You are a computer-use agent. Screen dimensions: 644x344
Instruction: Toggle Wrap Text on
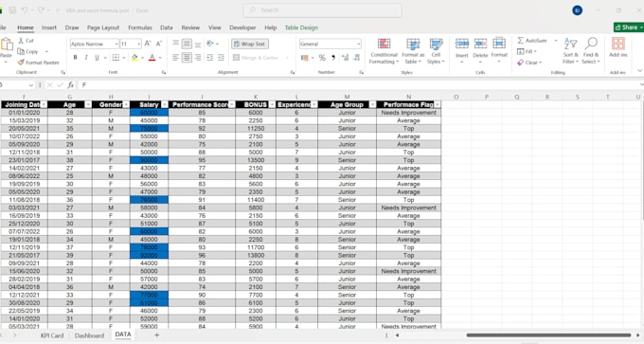pyautogui.click(x=250, y=44)
